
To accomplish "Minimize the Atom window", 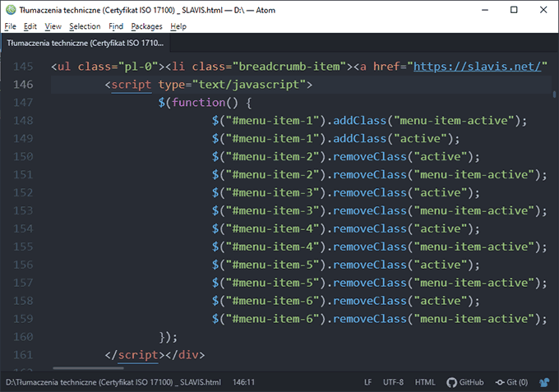I will point(485,10).
